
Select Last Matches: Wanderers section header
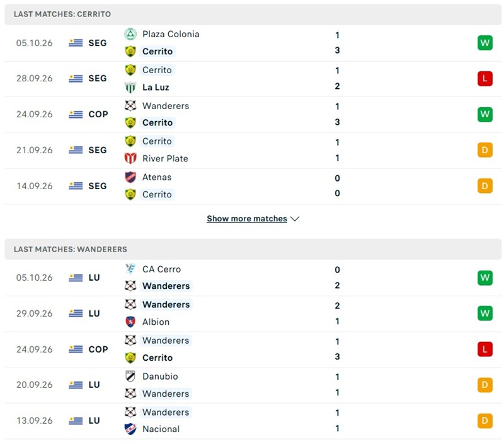(253, 249)
